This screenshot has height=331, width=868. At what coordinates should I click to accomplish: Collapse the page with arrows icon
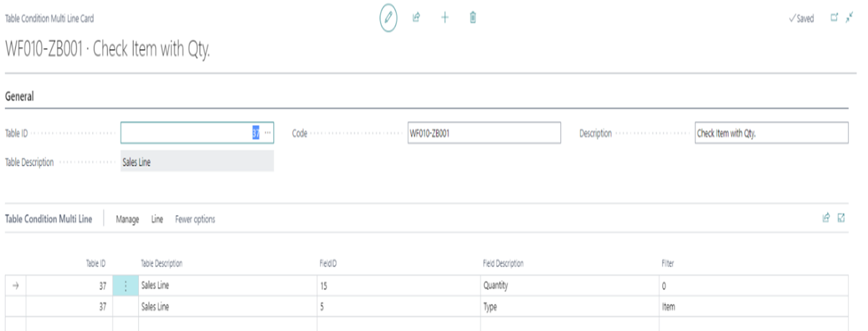[x=849, y=18]
